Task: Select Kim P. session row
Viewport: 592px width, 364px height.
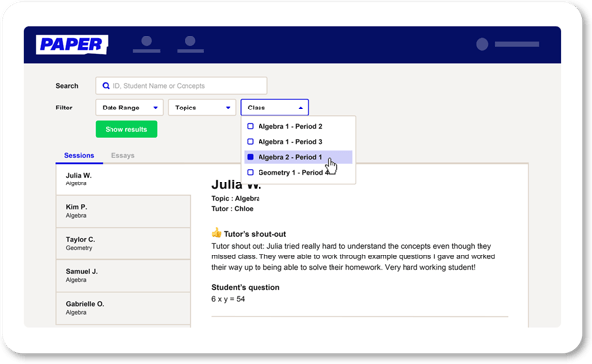Action: click(123, 211)
